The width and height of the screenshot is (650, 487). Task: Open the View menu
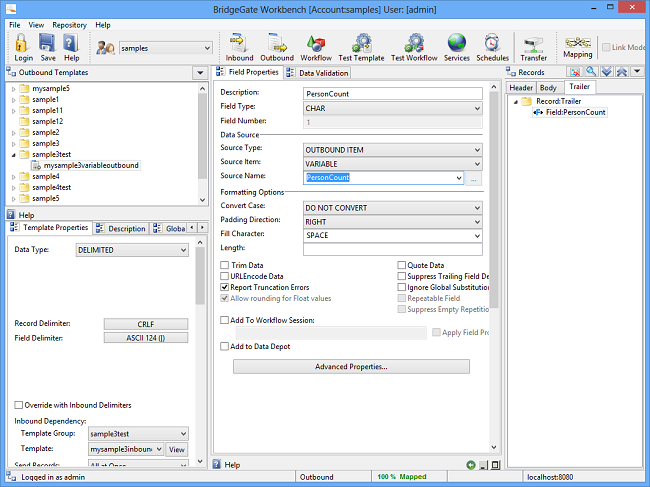[x=36, y=25]
